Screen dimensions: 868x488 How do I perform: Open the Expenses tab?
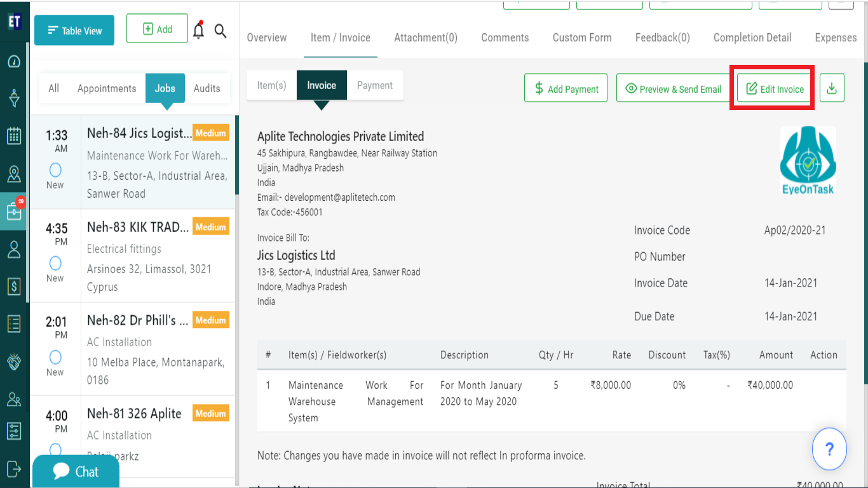[836, 37]
